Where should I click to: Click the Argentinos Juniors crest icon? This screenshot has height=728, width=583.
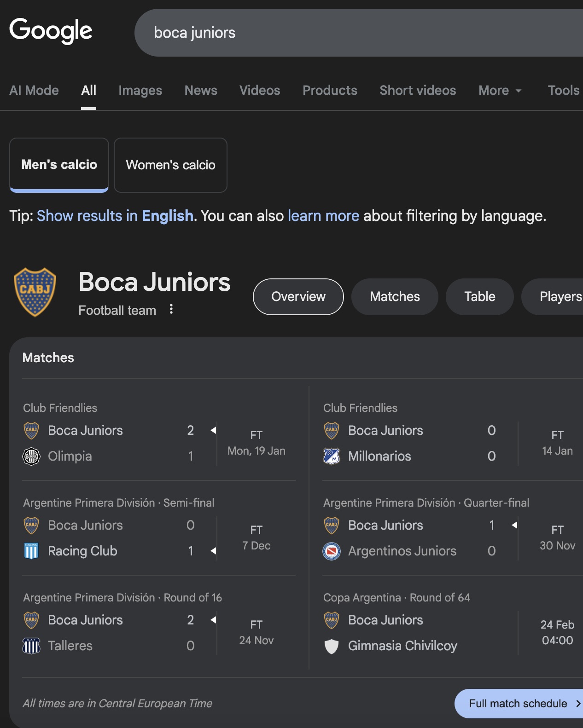point(332,551)
